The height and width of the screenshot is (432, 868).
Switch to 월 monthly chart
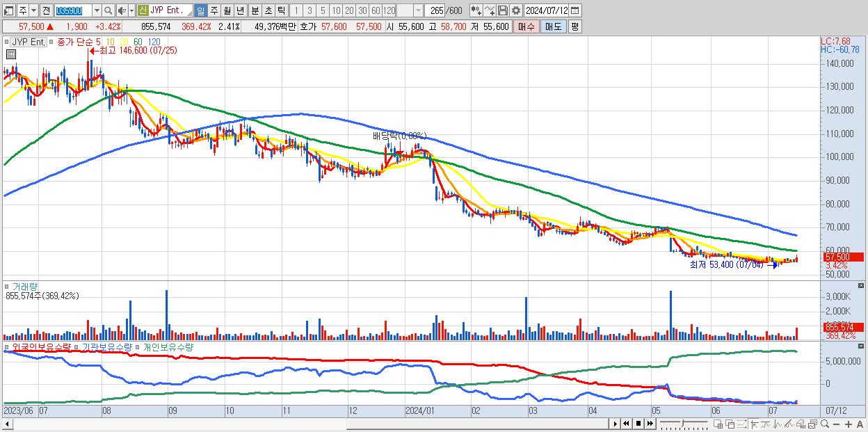227,10
